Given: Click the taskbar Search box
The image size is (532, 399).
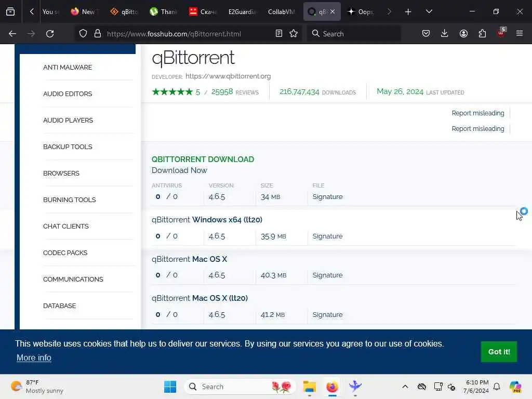Looking at the screenshot, I should coord(240,387).
